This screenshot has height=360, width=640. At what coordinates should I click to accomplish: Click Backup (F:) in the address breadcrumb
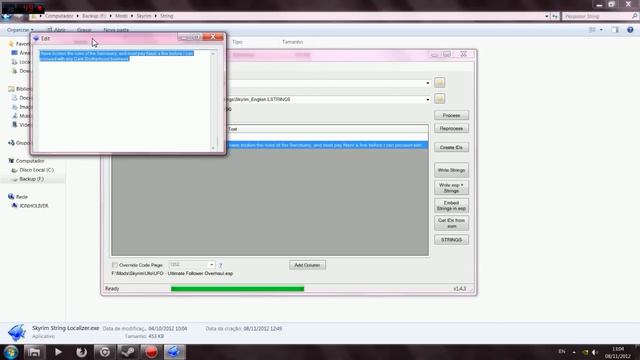94,16
